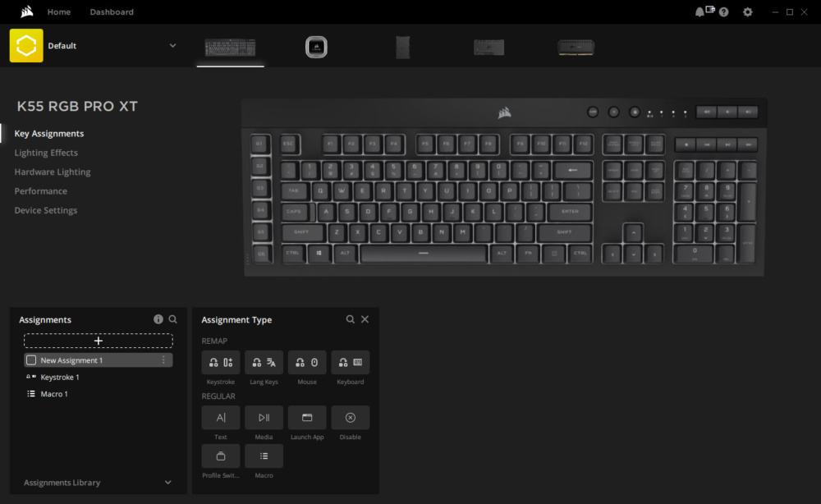821x504 pixels.
Task: Select numpad 0 key on keyboard image
Action: point(695,254)
